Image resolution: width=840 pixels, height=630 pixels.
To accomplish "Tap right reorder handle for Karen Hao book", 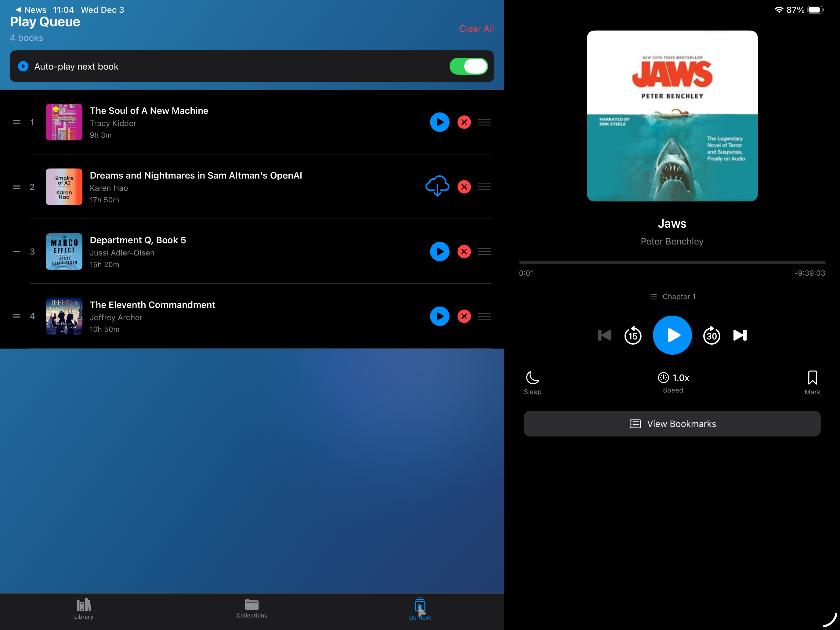I will coord(484,187).
